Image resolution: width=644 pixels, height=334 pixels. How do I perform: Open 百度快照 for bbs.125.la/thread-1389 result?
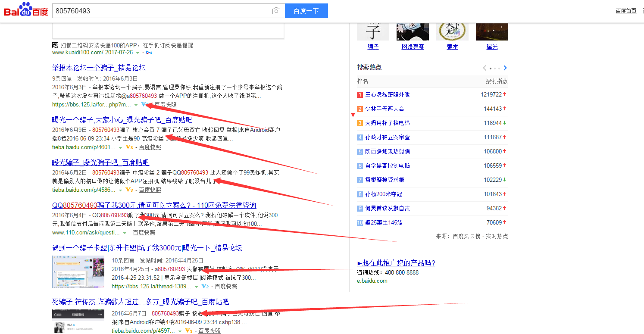click(226, 286)
